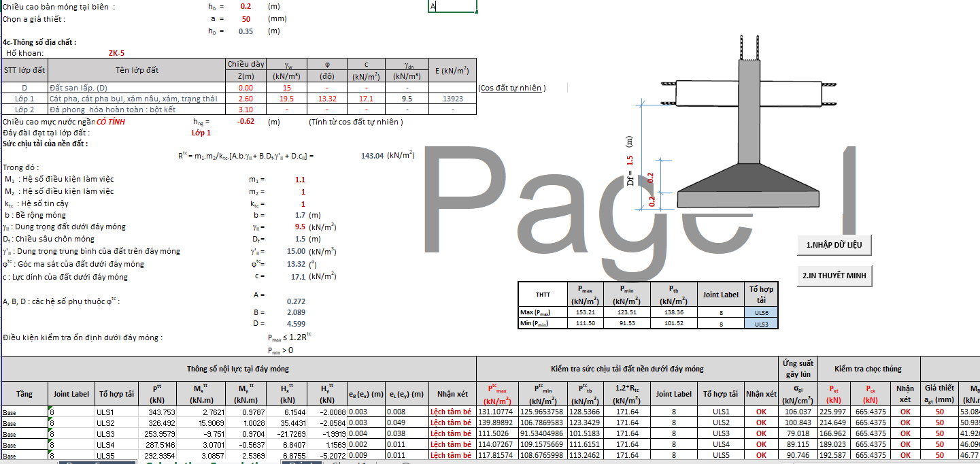Select groundwater height value -0.62
This screenshot has width=980, height=464.
[246, 122]
